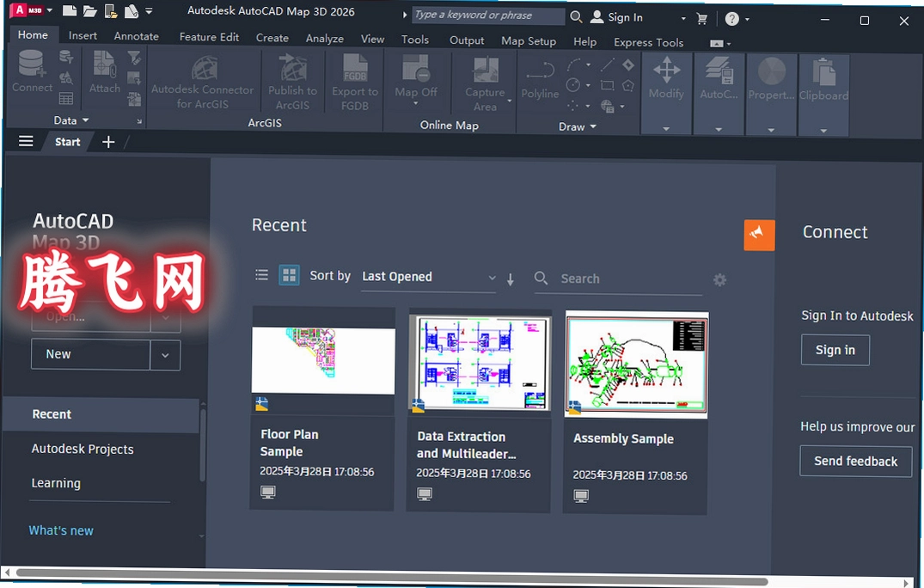This screenshot has width=924, height=588.
Task: Click Export to FGDB icon
Action: [x=355, y=69]
